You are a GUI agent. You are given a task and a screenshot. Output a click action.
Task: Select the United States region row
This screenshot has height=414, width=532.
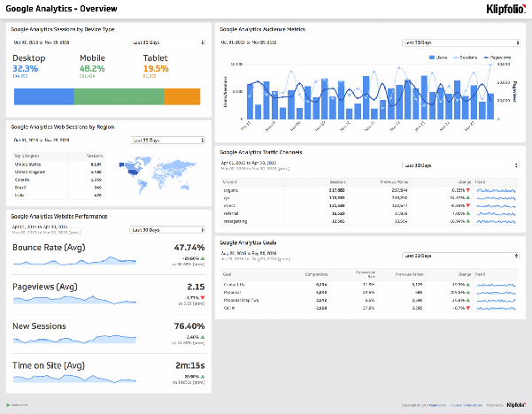coord(58,165)
